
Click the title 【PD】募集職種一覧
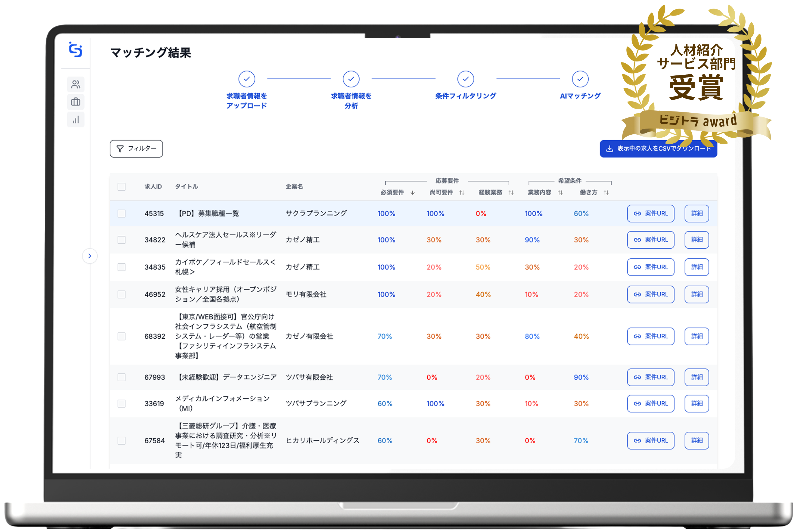(x=207, y=213)
